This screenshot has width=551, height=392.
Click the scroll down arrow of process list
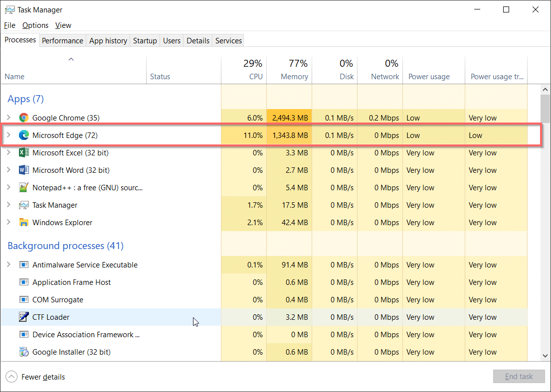[x=546, y=356]
